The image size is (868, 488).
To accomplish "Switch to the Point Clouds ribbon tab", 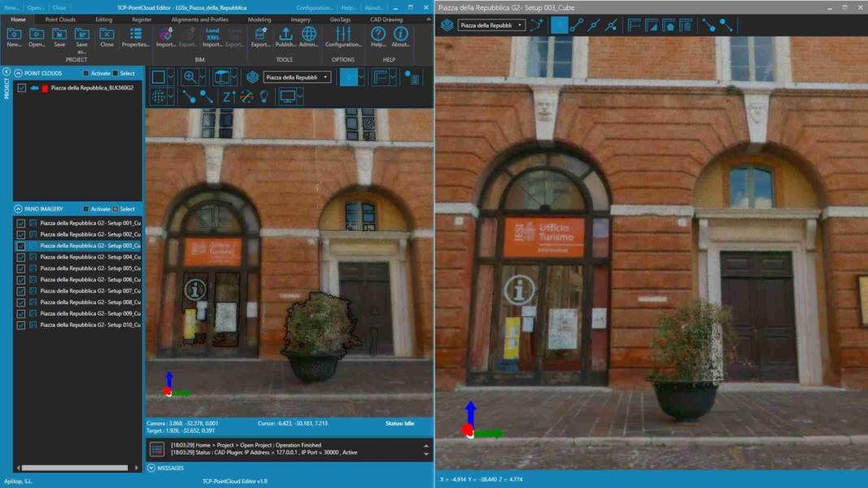I will click(x=60, y=19).
